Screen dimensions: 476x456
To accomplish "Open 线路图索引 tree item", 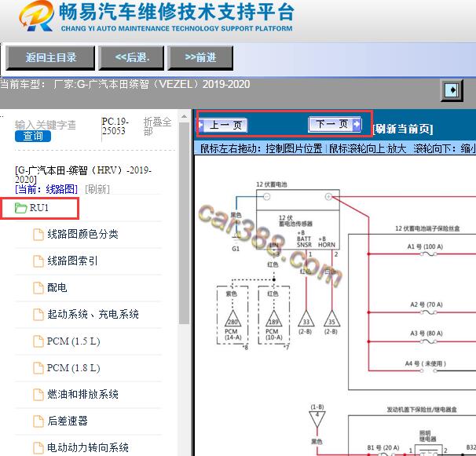I will [x=72, y=261].
